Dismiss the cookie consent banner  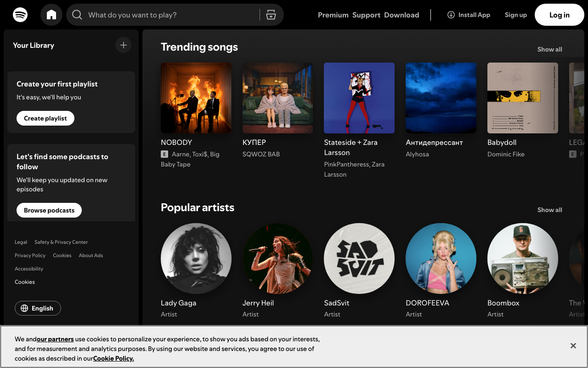[x=573, y=345]
